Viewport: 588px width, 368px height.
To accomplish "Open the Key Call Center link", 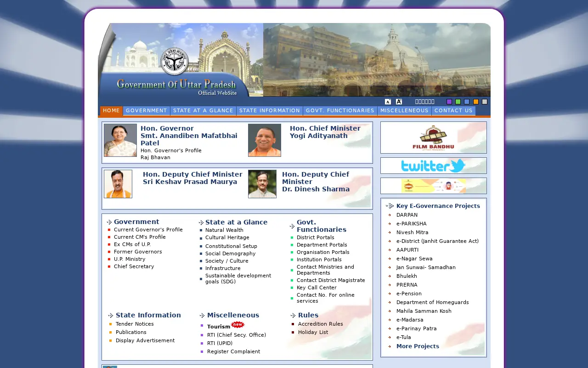I will 317,288.
